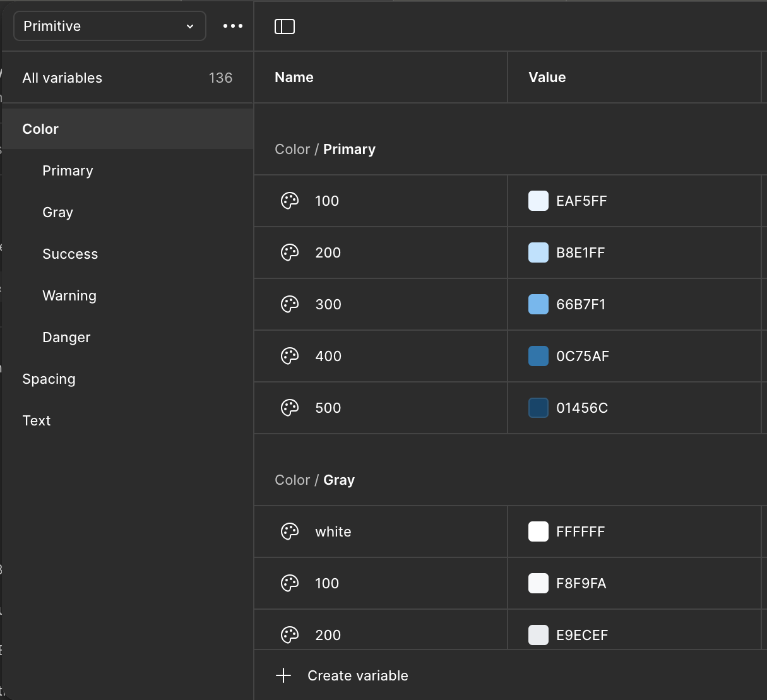Click hex value E9ECEF

point(582,635)
